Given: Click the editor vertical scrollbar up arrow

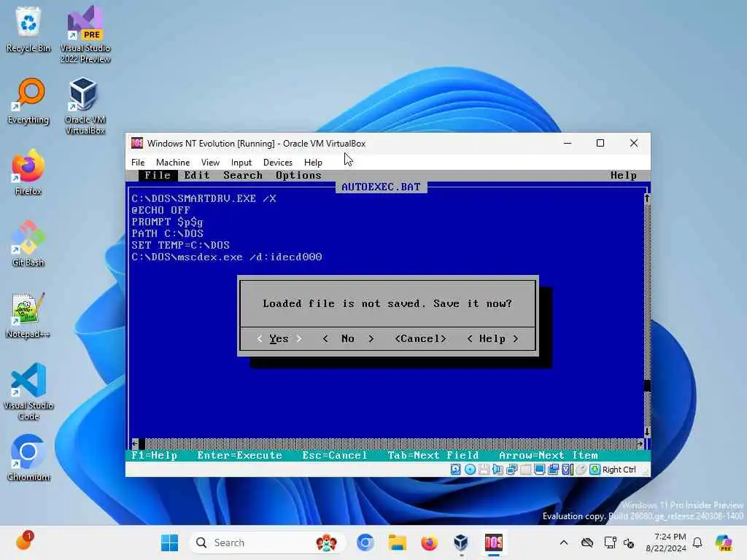Looking at the screenshot, I should click(647, 198).
